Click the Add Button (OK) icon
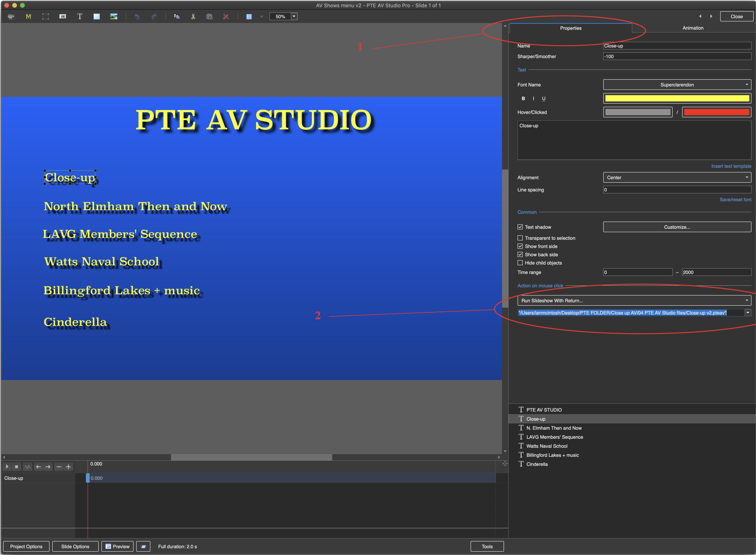Image resolution: width=756 pixels, height=555 pixels. pyautogui.click(x=63, y=17)
